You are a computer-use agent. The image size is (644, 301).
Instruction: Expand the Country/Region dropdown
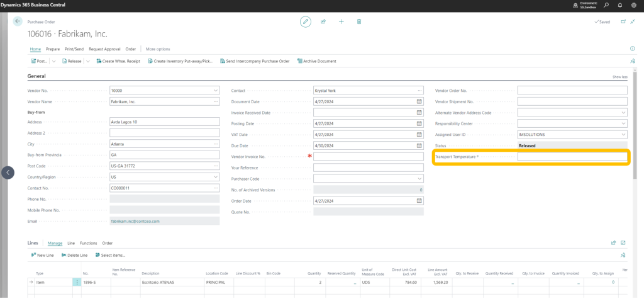pyautogui.click(x=216, y=177)
